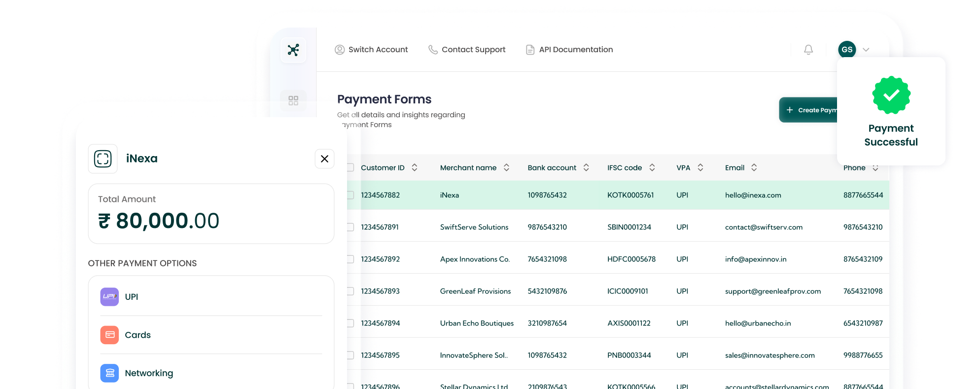Click the plus icon on Create Payment button
The height and width of the screenshot is (389, 980).
point(790,110)
